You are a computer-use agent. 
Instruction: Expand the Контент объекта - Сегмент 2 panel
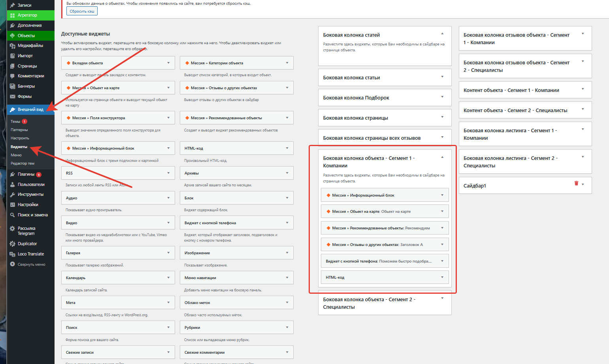pyautogui.click(x=583, y=109)
